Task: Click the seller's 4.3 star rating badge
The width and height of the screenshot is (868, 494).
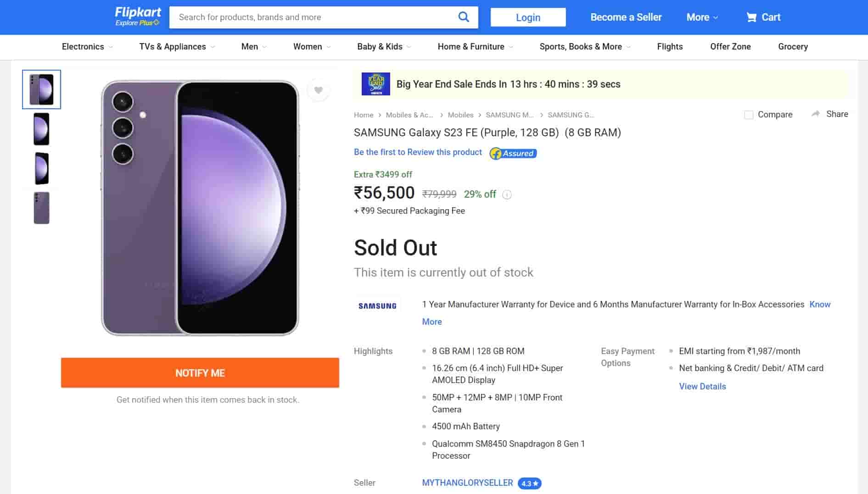Action: [528, 483]
